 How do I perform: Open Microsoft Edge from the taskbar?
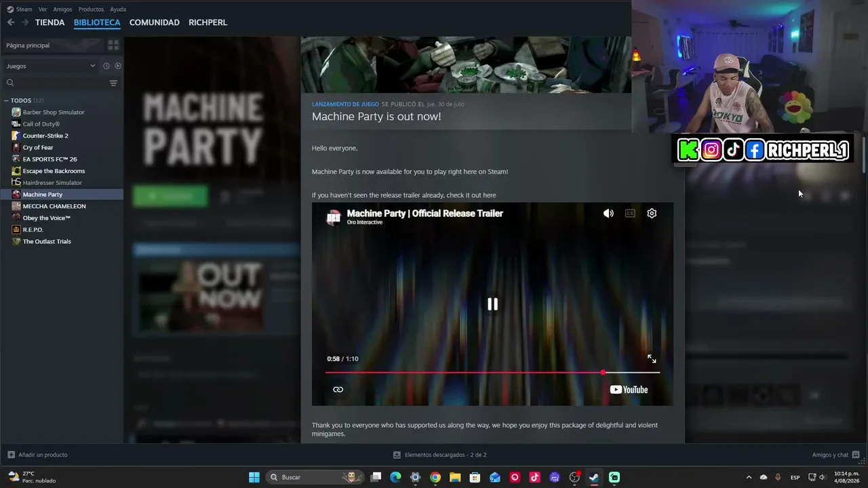coord(395,477)
